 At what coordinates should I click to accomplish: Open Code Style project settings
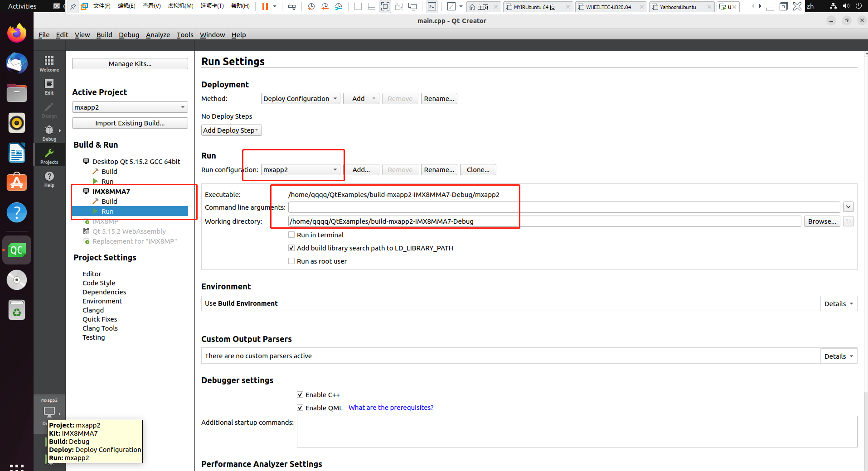point(99,283)
